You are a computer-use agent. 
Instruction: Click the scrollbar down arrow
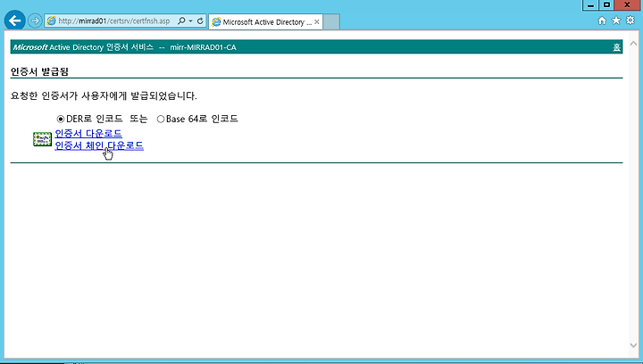point(633,345)
